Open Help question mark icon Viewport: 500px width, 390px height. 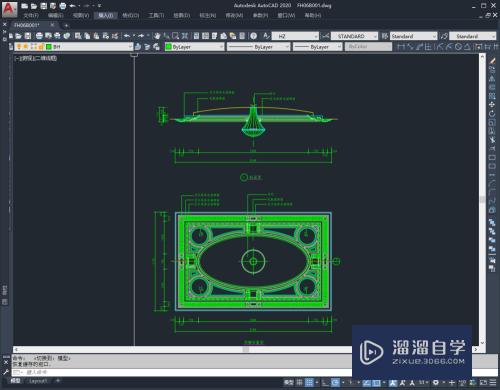pyautogui.click(x=254, y=36)
